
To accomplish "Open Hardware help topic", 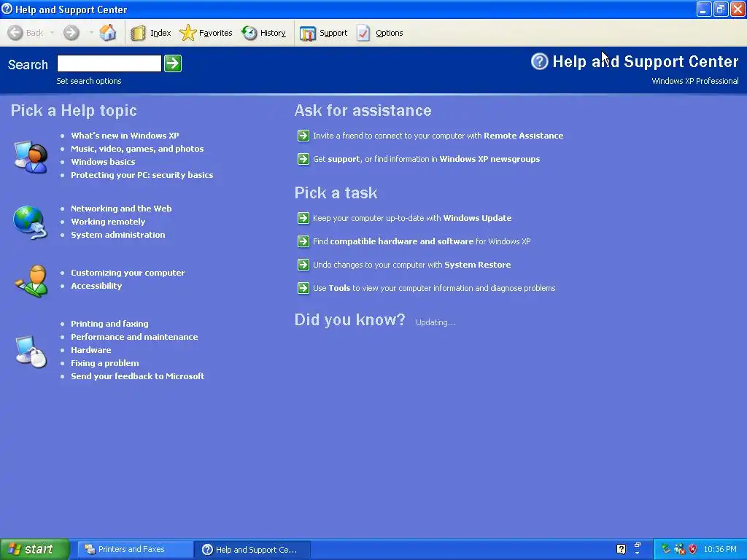I will tap(91, 350).
